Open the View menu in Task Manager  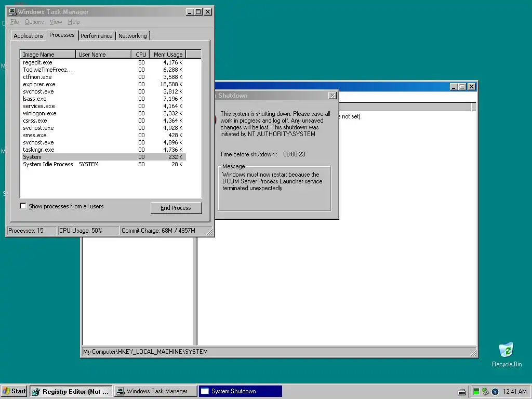tap(56, 22)
